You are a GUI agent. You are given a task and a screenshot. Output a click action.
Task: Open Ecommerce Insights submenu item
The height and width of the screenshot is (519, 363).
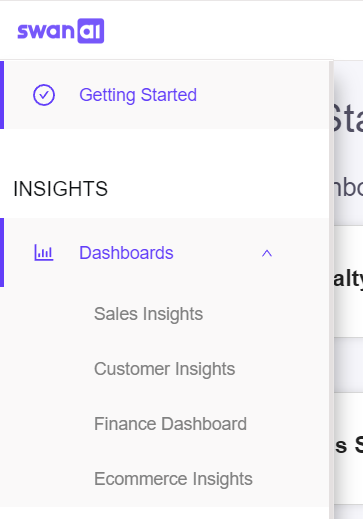tap(173, 479)
